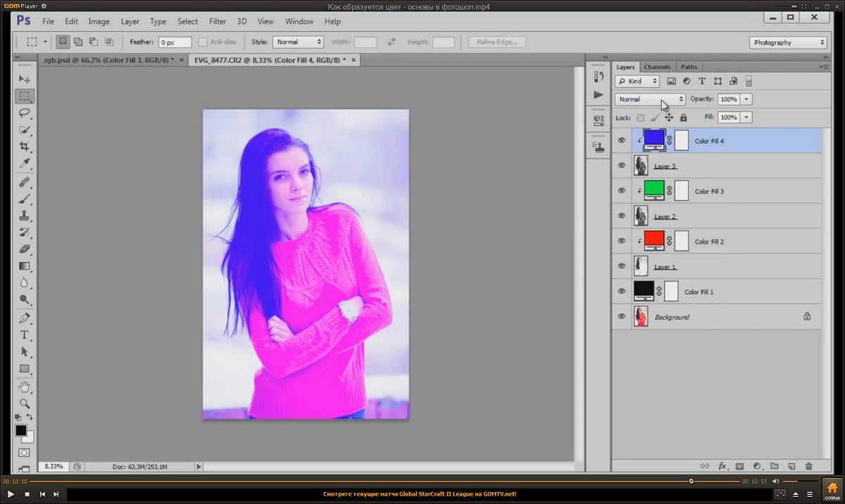845x504 pixels.
Task: Select the Horizontal Type tool
Action: click(25, 334)
